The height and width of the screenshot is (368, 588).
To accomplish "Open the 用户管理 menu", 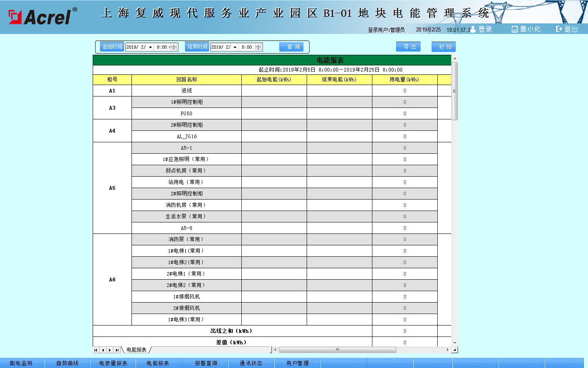I will 298,363.
